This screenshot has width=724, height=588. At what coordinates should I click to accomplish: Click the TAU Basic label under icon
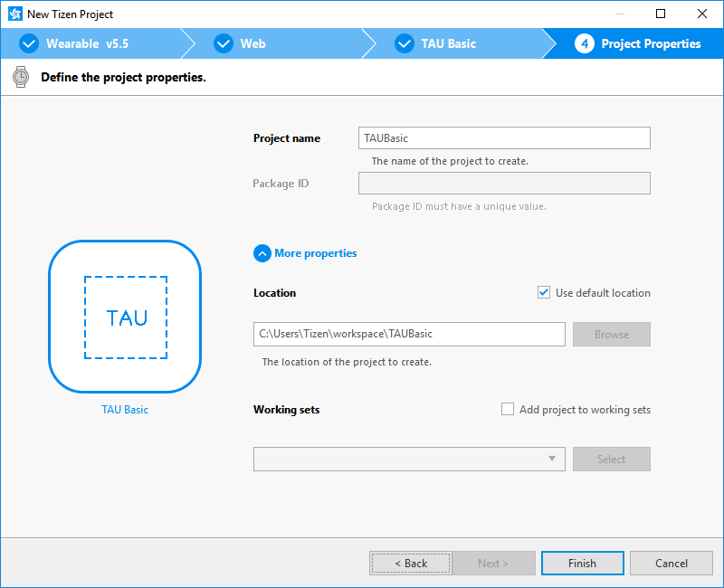coord(125,410)
